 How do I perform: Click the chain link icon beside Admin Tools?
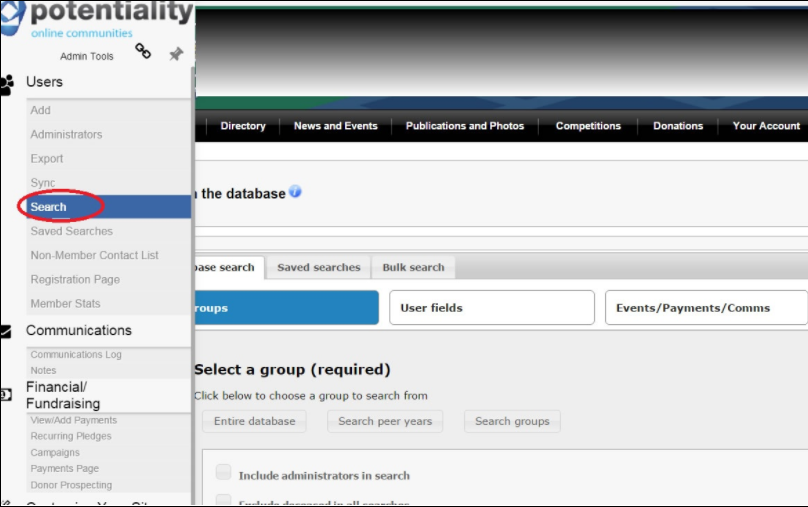[143, 51]
